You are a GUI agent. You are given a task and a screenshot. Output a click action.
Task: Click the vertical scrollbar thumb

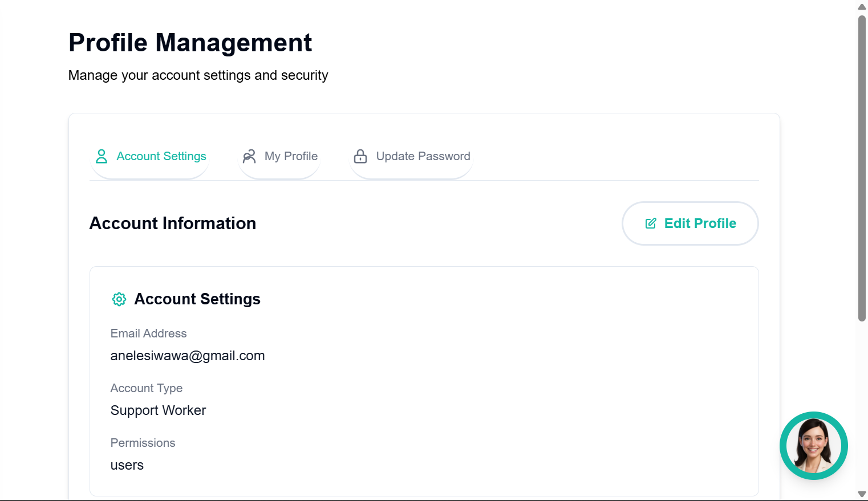[862, 168]
